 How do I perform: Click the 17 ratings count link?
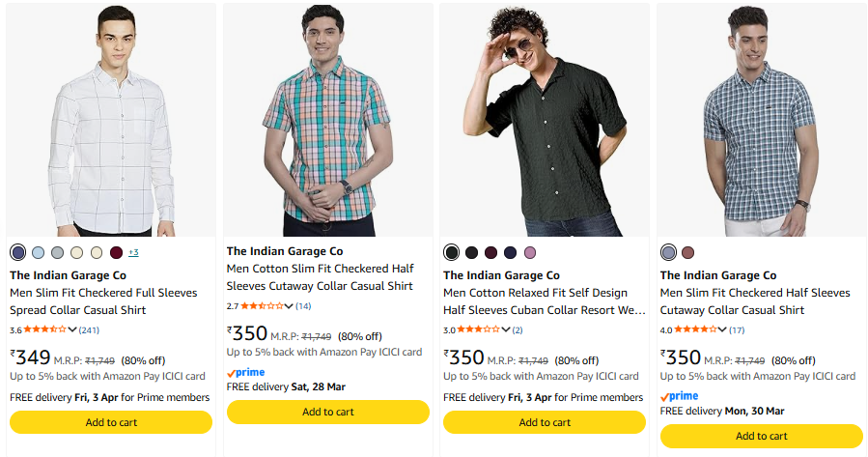click(x=737, y=329)
